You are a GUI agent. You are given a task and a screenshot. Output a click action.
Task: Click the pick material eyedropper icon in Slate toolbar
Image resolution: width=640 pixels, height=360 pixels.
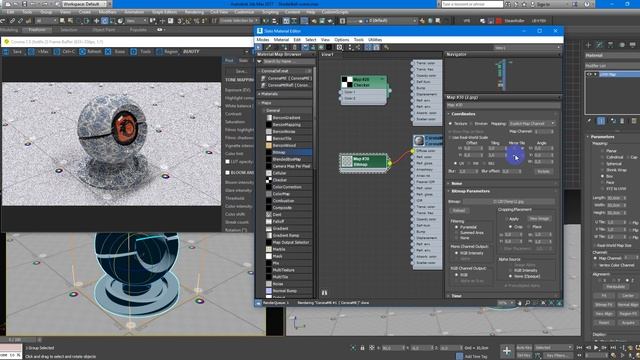coord(268,48)
